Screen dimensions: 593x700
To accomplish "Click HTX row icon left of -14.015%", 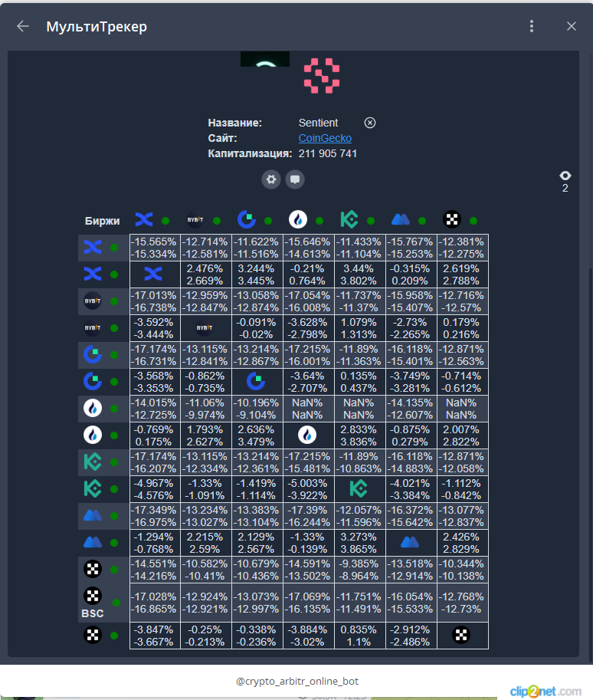I will [93, 408].
